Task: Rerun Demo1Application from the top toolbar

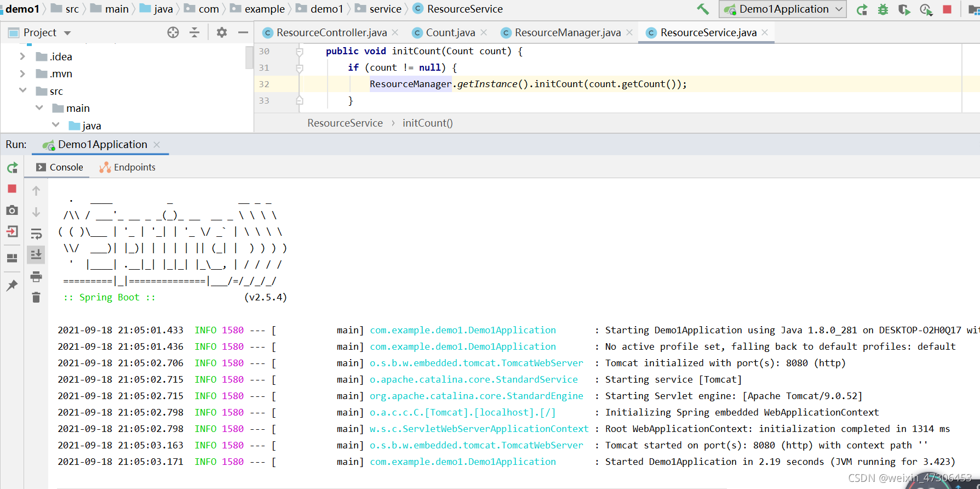Action: [x=862, y=9]
